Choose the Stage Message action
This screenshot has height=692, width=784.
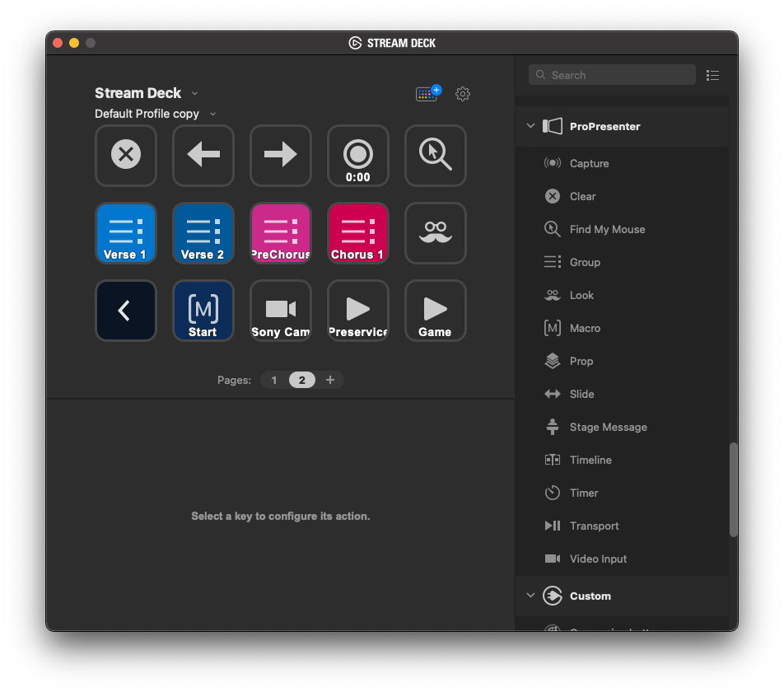pyautogui.click(x=622, y=428)
